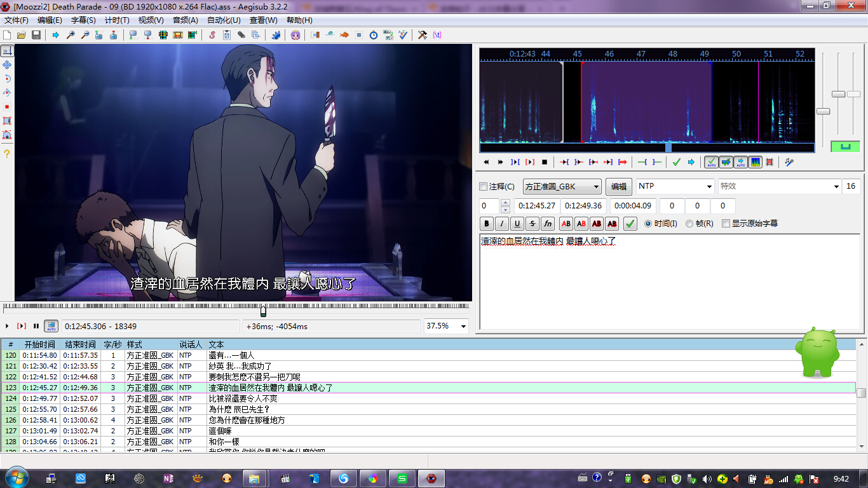The height and width of the screenshot is (488, 868).
Task: Click the OneNote taskbar icon
Action: (169, 478)
